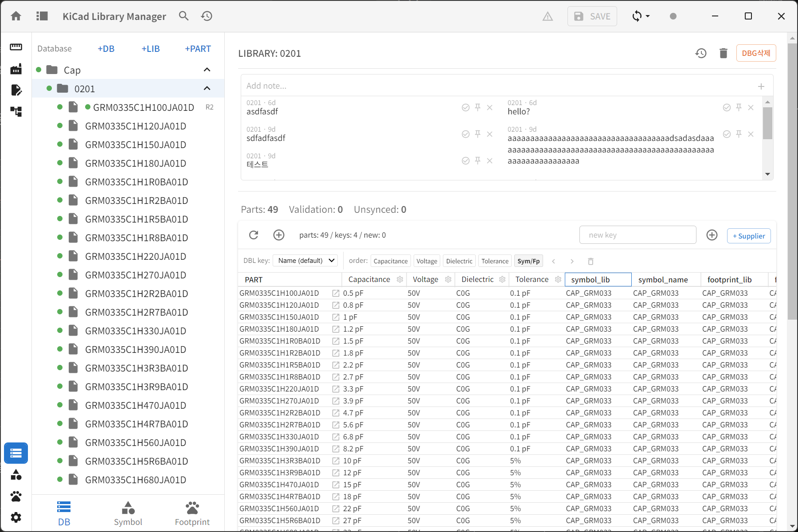Click the refresh icon in parts toolbar
The image size is (798, 532).
coord(254,235)
